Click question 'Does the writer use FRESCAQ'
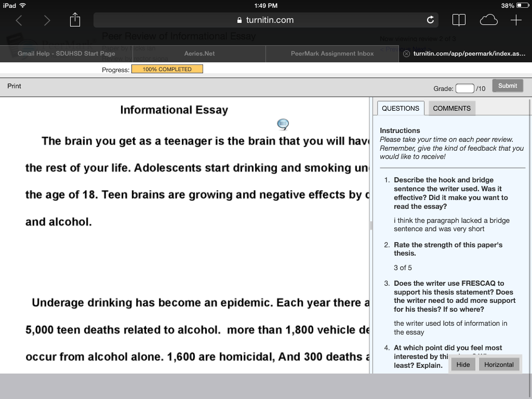This screenshot has width=532, height=399. (454, 296)
